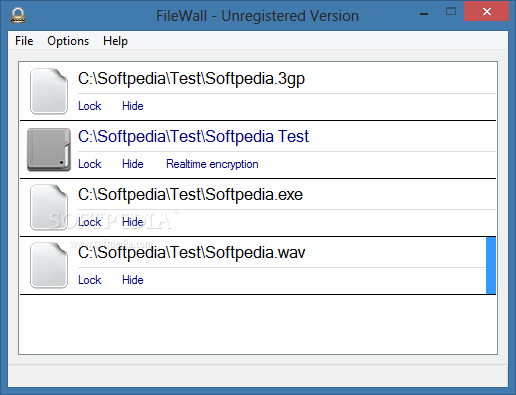516x395 pixels.
Task: Open the File menu
Action: pos(24,41)
